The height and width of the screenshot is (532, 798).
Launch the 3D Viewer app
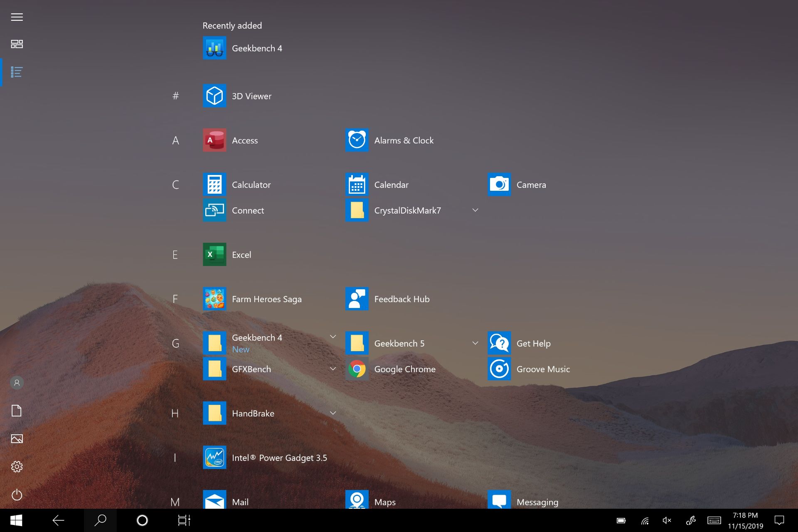pos(237,96)
